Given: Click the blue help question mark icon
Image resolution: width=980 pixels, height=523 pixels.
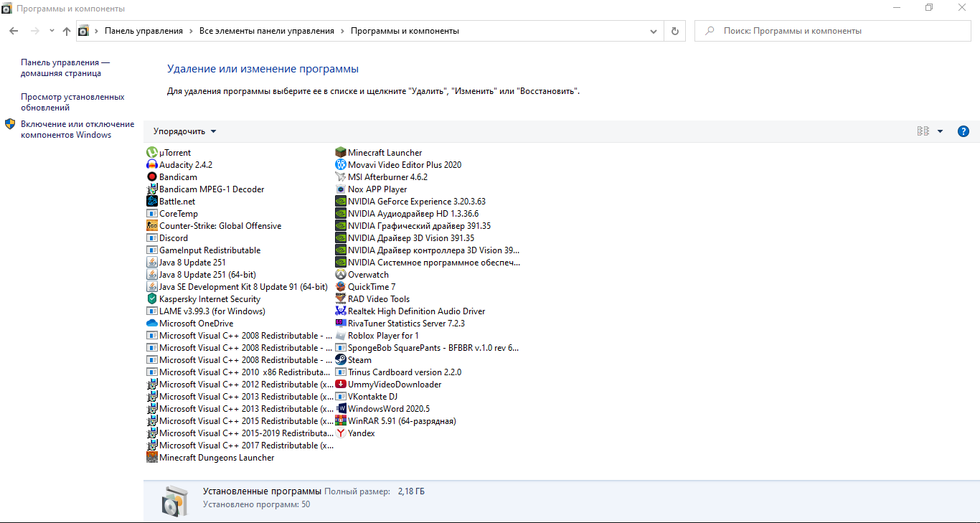Looking at the screenshot, I should pos(963,131).
